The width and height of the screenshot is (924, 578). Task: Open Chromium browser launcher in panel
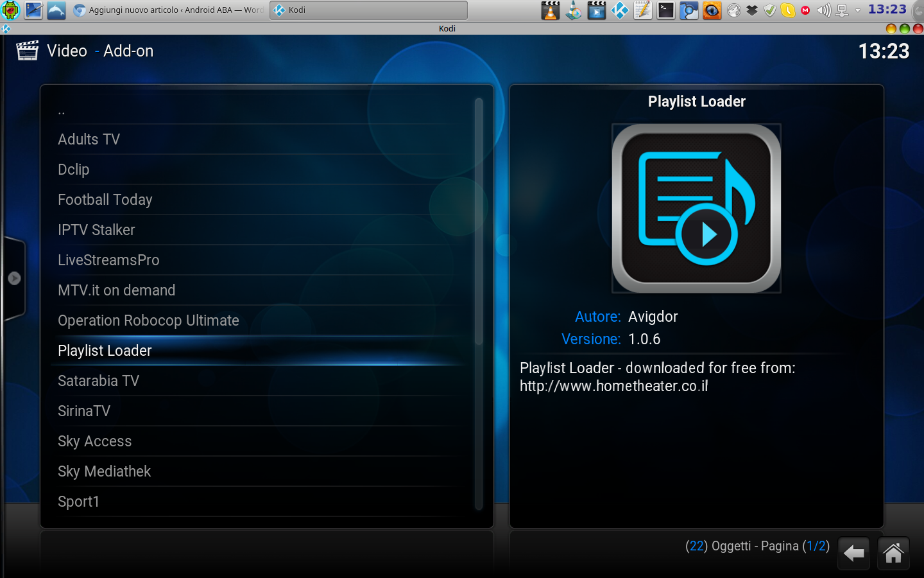point(689,10)
